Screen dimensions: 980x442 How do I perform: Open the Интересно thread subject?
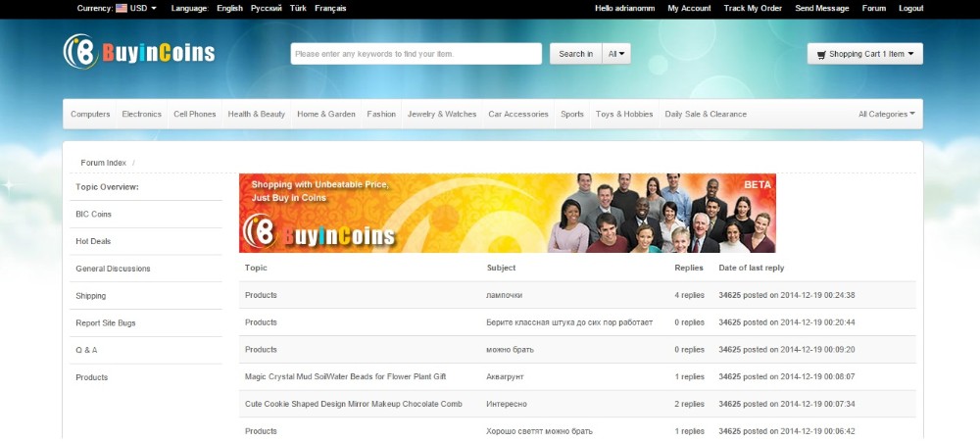click(x=507, y=404)
